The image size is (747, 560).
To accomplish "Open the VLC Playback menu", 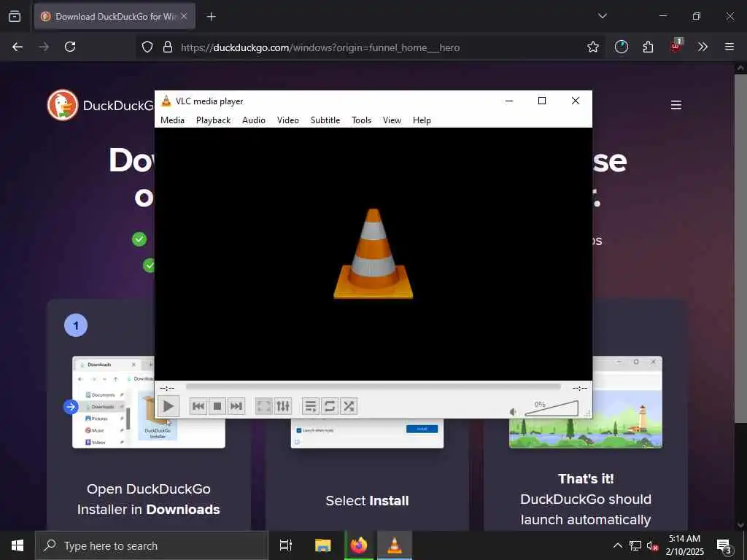I will pyautogui.click(x=214, y=120).
